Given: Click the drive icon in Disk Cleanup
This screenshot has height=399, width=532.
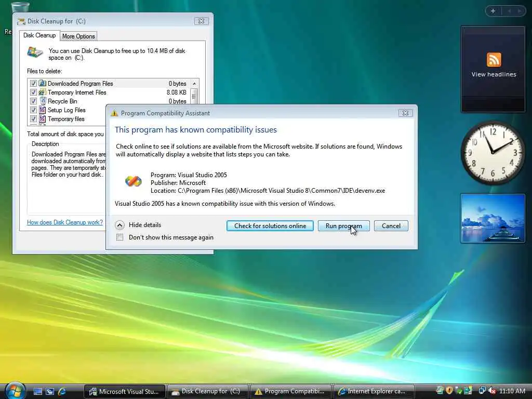Looking at the screenshot, I should pyautogui.click(x=35, y=52).
